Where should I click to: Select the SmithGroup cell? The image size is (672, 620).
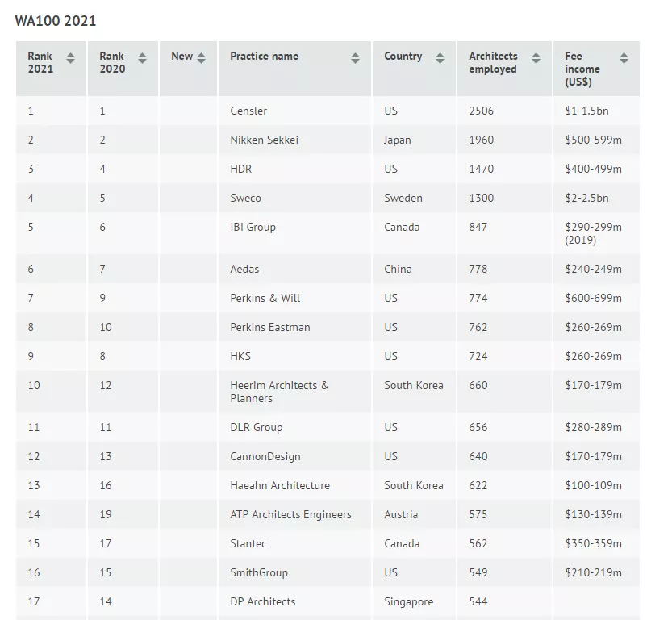295,573
